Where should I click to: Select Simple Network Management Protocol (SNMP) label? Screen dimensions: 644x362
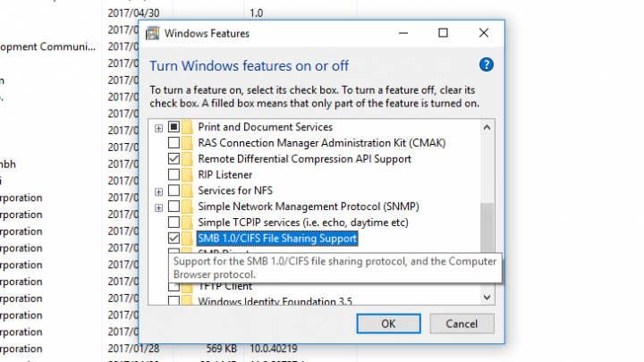[309, 206]
